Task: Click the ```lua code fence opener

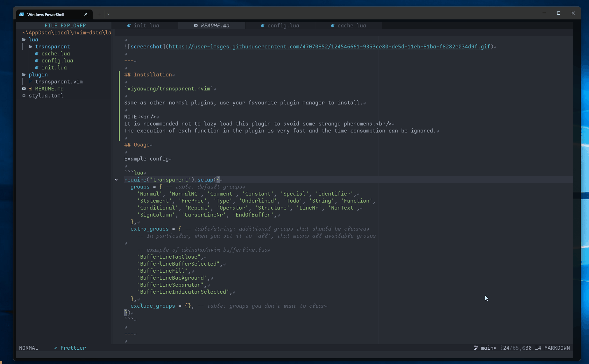Action: pos(134,173)
